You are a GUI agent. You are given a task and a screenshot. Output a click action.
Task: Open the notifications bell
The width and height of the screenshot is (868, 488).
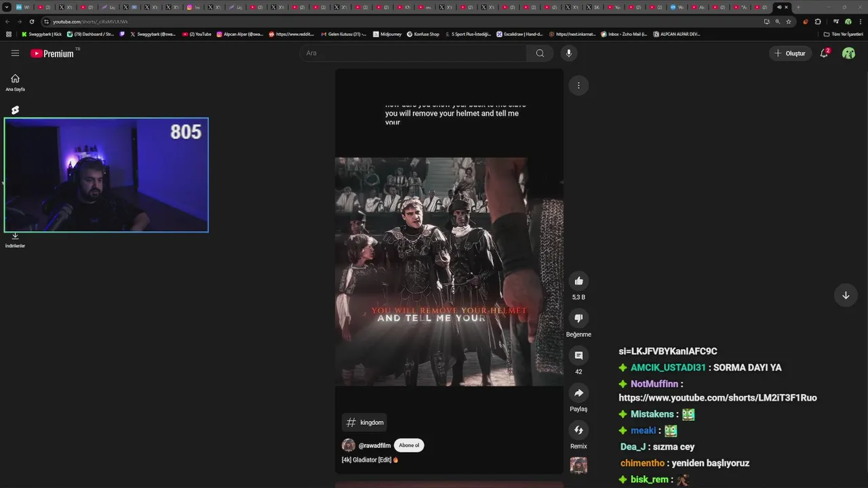825,53
